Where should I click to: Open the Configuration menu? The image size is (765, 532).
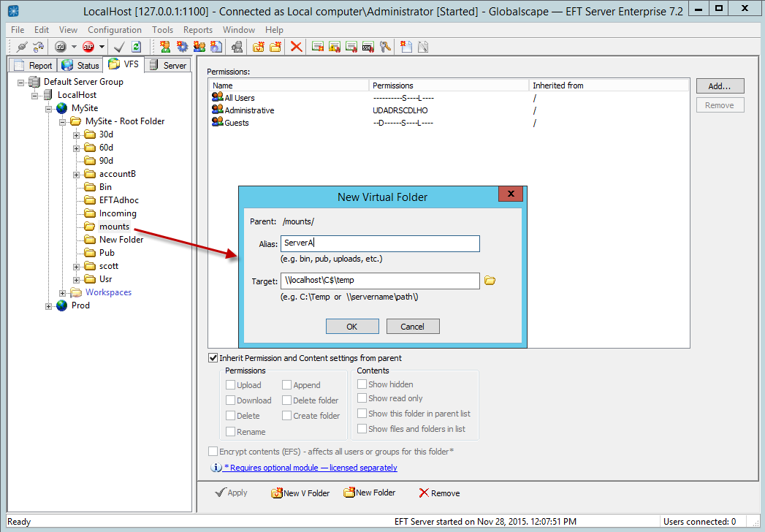[115, 30]
